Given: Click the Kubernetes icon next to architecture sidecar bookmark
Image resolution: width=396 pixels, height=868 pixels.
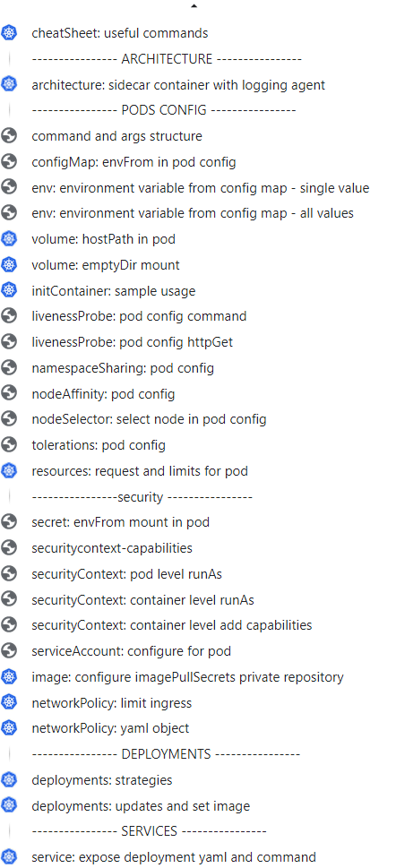Looking at the screenshot, I should (x=10, y=85).
